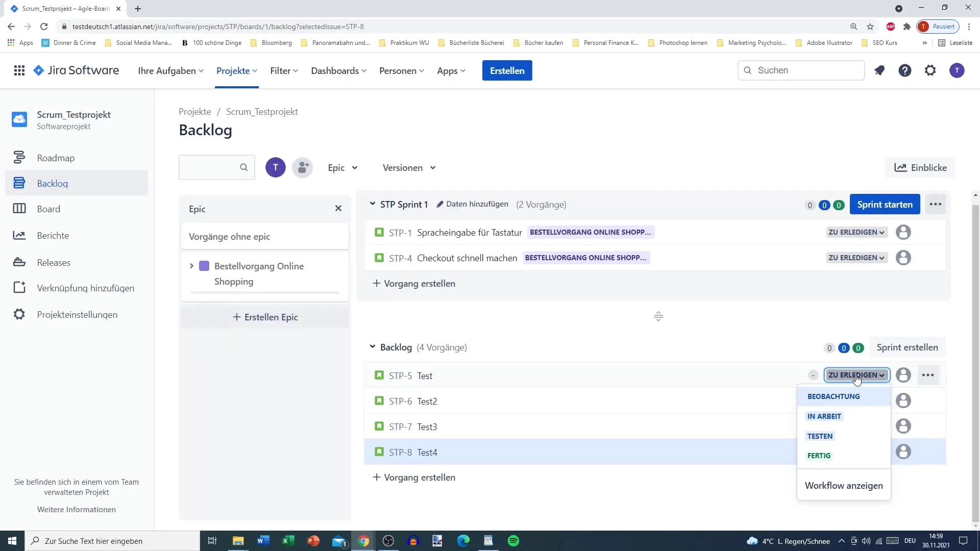Click Erstellen Epic button

266,317
